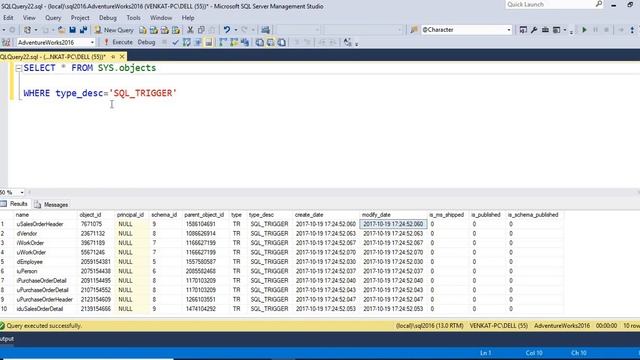Click the Query Options icon
Screen dimensions: 640x360
pyautogui.click(x=198, y=42)
